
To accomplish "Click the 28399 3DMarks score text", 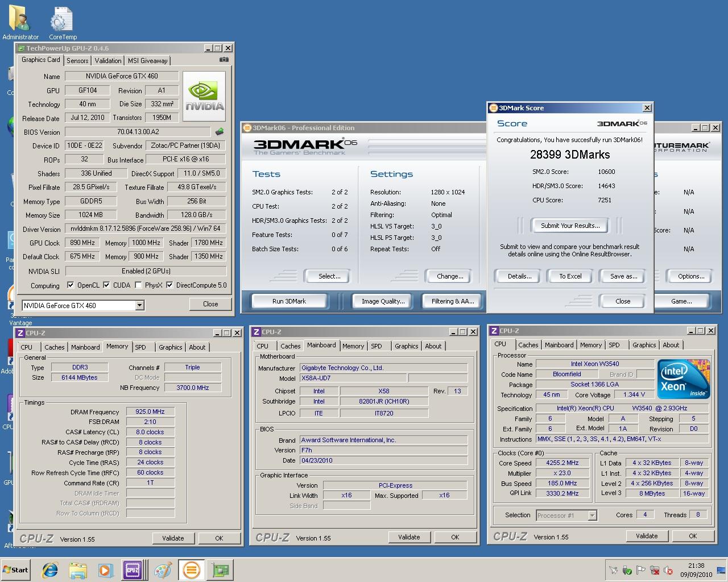I will [x=570, y=155].
